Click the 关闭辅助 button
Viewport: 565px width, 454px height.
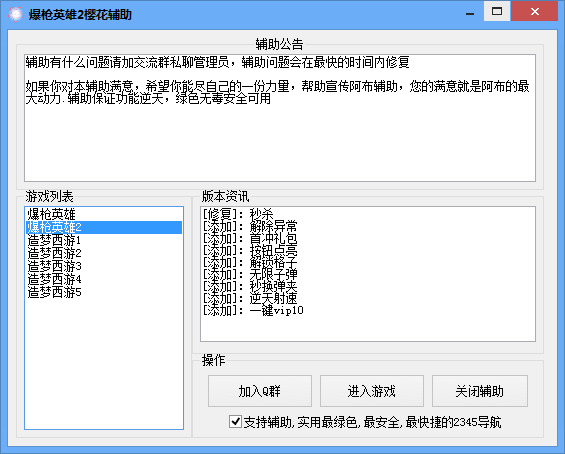click(x=480, y=391)
